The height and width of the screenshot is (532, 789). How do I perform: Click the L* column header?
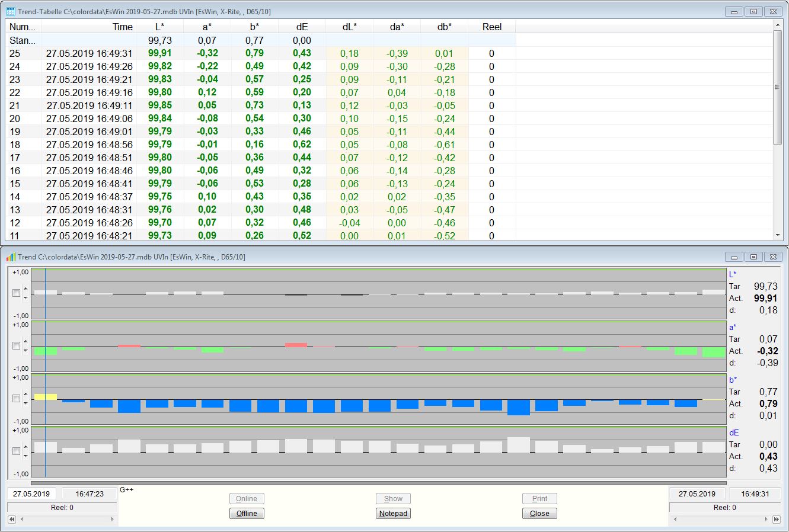[160, 27]
